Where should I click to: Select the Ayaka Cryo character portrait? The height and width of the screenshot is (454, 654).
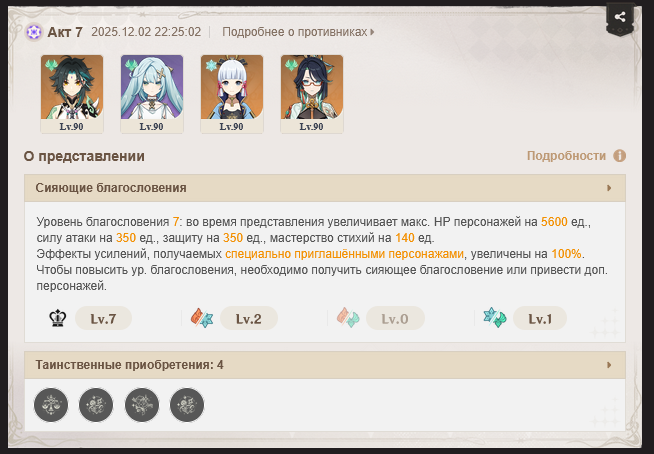(x=232, y=94)
